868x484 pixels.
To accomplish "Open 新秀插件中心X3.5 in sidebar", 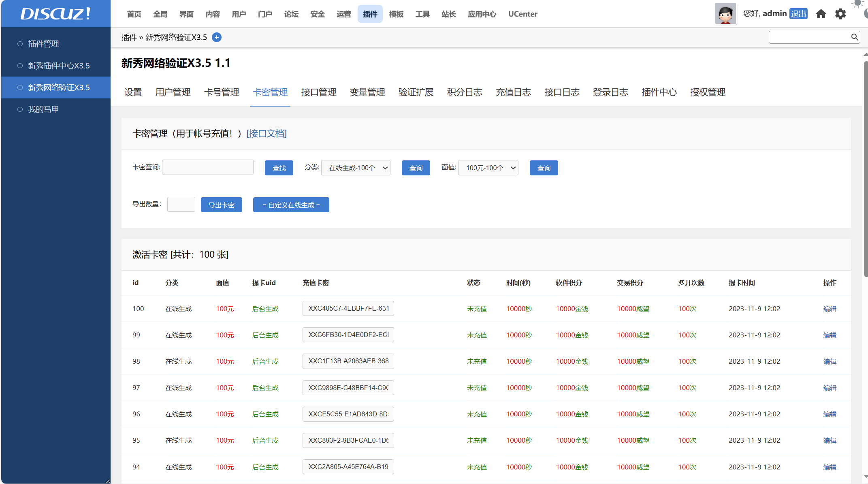I will pos(59,66).
